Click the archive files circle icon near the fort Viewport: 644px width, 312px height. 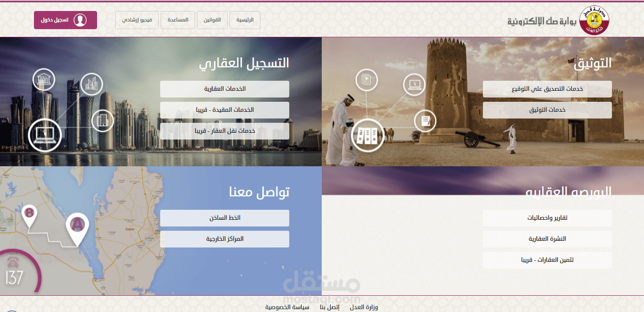[368, 134]
